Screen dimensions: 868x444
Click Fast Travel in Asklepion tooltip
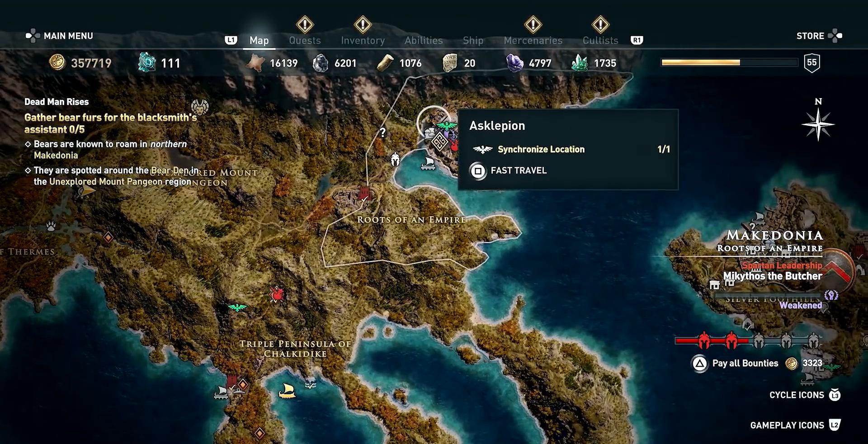click(509, 171)
